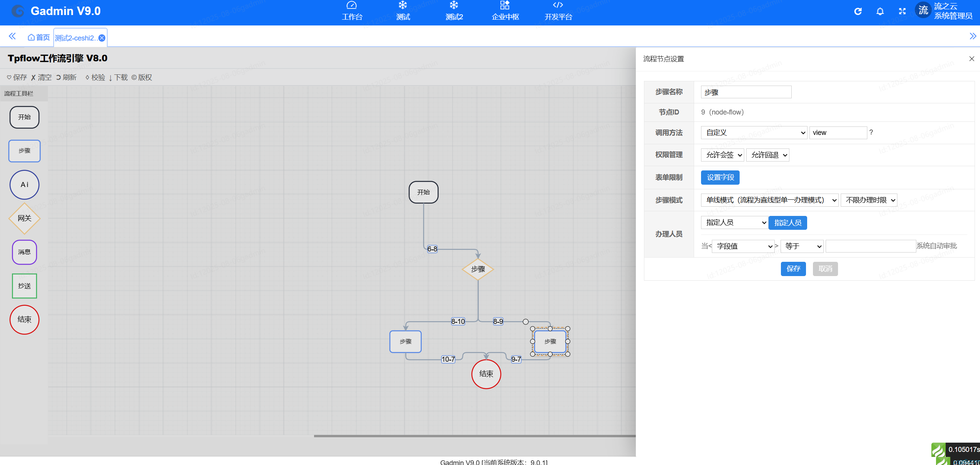Open the 步骤模式 单线模式 dropdown
The width and height of the screenshot is (980, 465).
pos(770,200)
